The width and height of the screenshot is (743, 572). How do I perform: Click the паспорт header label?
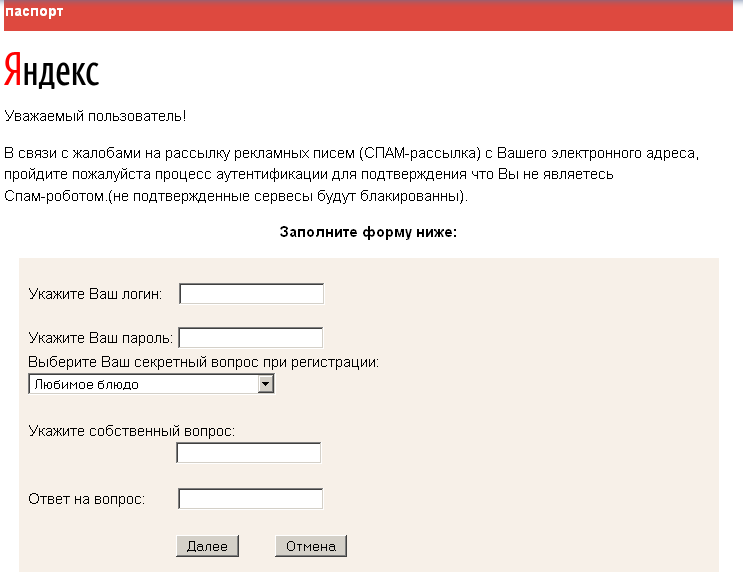tap(34, 11)
